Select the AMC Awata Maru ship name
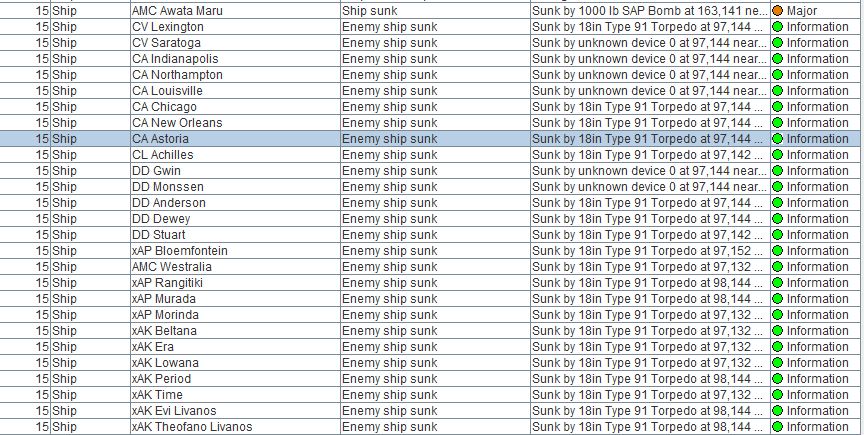The height and width of the screenshot is (435, 864). (x=177, y=10)
